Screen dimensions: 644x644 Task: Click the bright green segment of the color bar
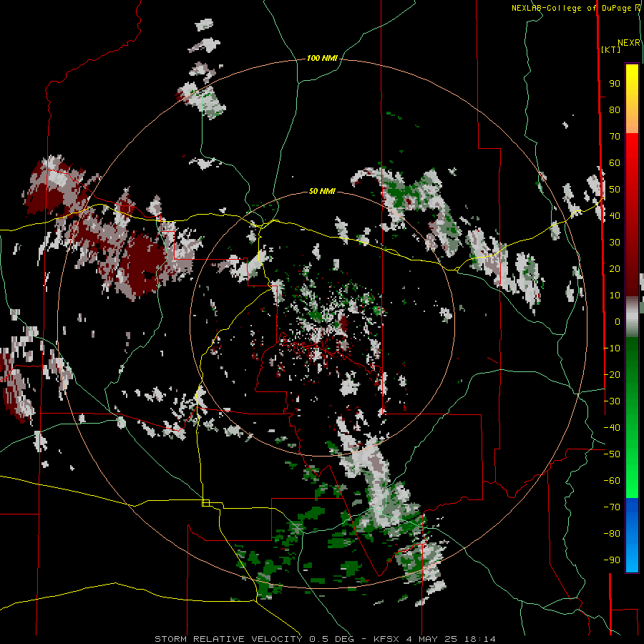632,472
